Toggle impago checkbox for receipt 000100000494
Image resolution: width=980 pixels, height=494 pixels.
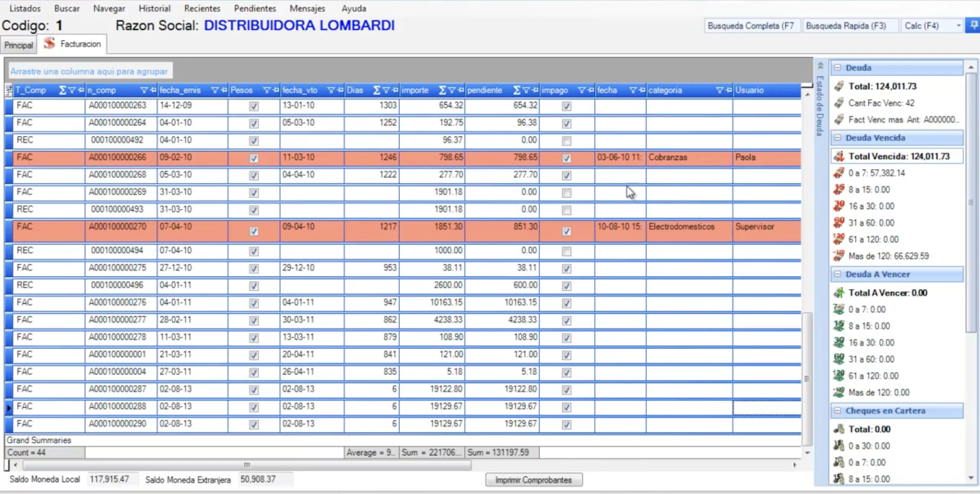coord(567,252)
